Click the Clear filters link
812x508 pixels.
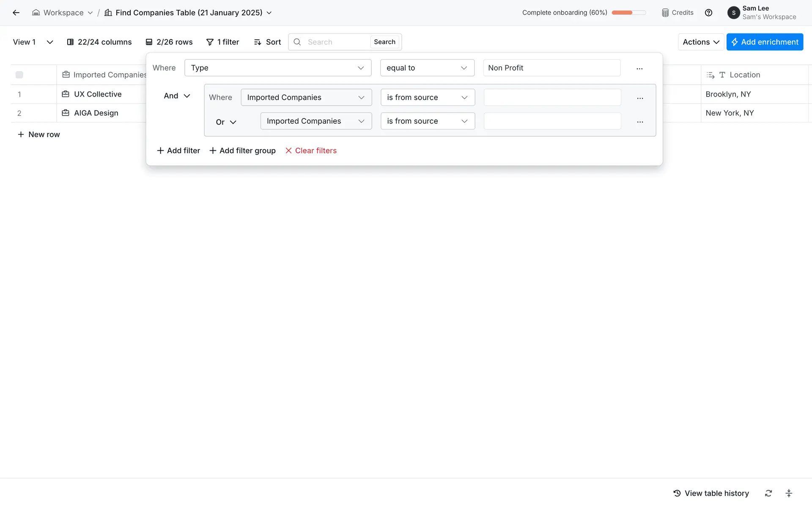(x=311, y=151)
